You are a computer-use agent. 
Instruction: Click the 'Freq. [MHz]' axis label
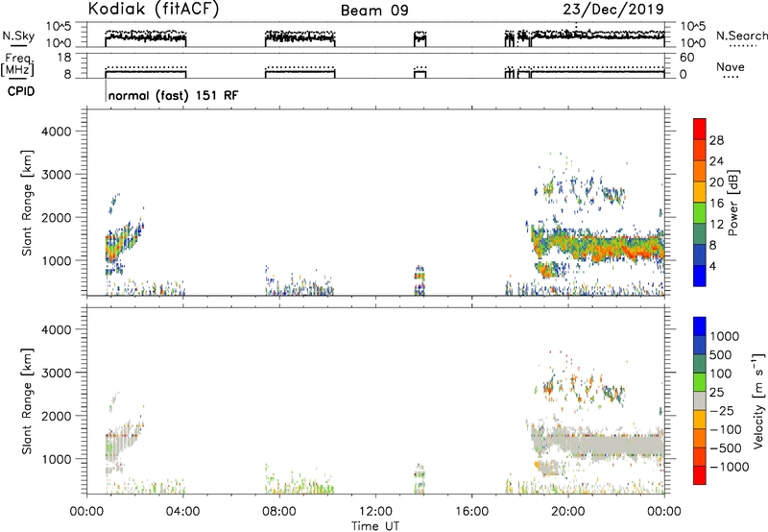pos(18,64)
